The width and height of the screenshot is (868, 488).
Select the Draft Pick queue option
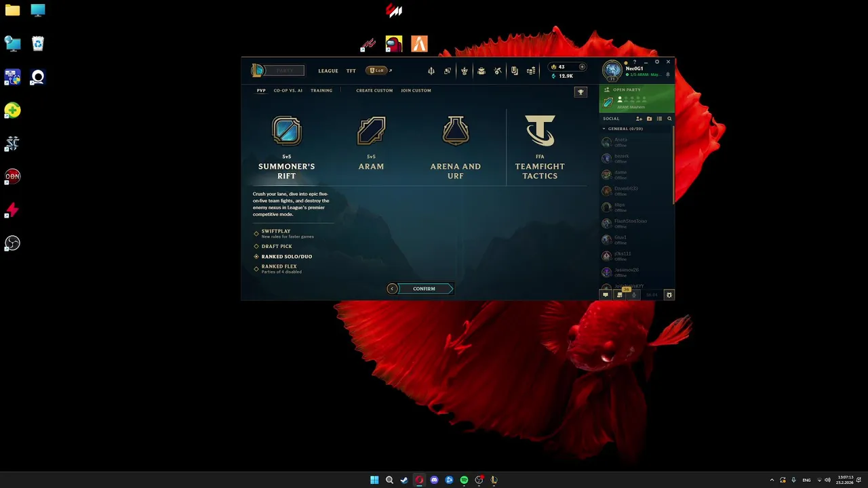(x=273, y=247)
